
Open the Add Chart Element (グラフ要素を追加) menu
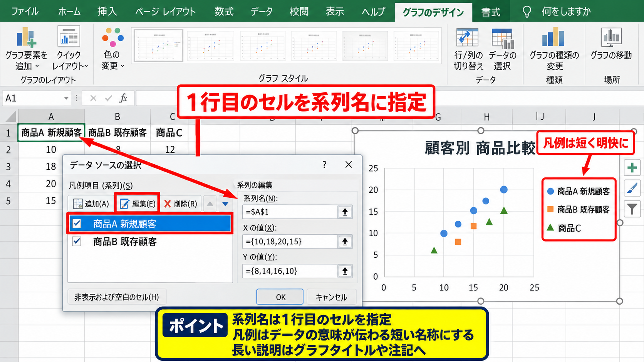pyautogui.click(x=26, y=48)
